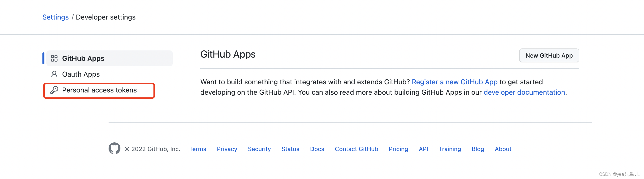
Task: Click the Developer settings breadcrumb text
Action: tap(106, 17)
